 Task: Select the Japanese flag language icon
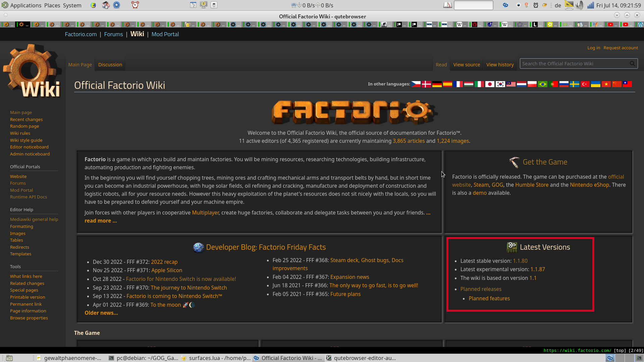[x=490, y=84]
